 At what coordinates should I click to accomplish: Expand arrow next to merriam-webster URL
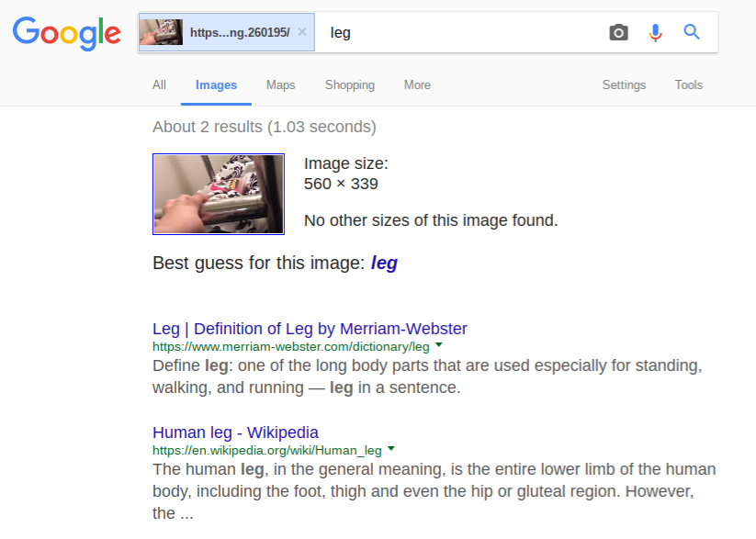[x=439, y=345]
